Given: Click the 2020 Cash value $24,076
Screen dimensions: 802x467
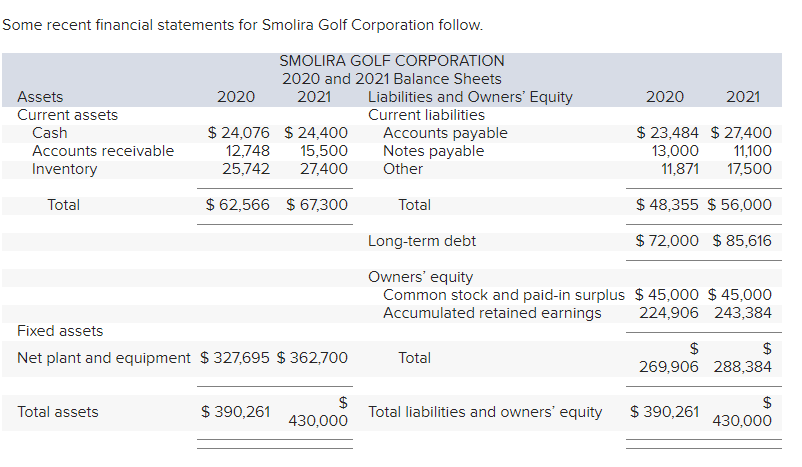Looking at the screenshot, I should coord(238,133).
